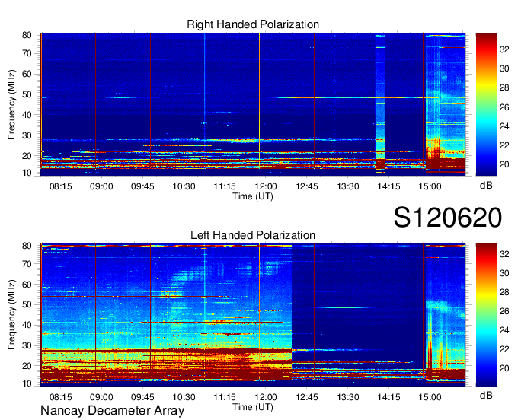Screen dimensions: 518x420
Task: Select the S120620 observation label
Action: tap(448, 218)
